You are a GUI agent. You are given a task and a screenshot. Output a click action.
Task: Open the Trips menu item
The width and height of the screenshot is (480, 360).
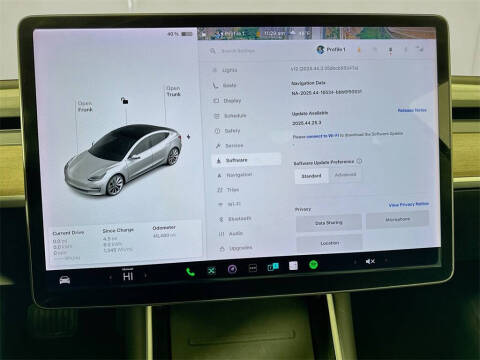click(x=228, y=190)
